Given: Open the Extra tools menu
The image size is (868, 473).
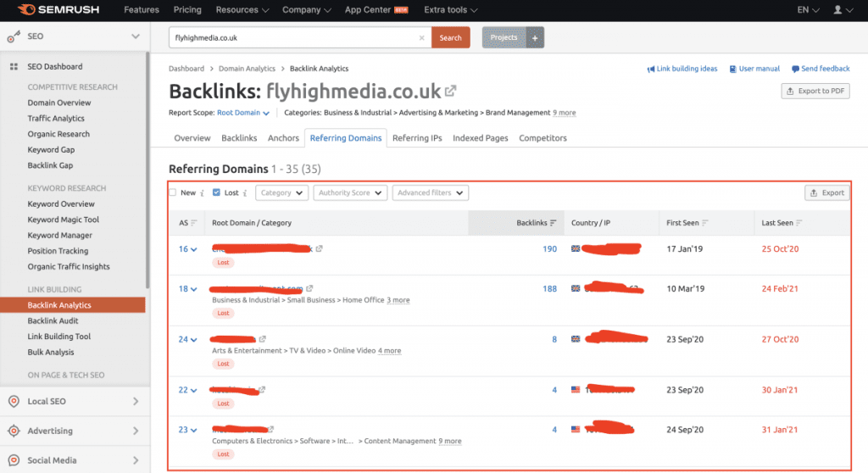Looking at the screenshot, I should [451, 10].
